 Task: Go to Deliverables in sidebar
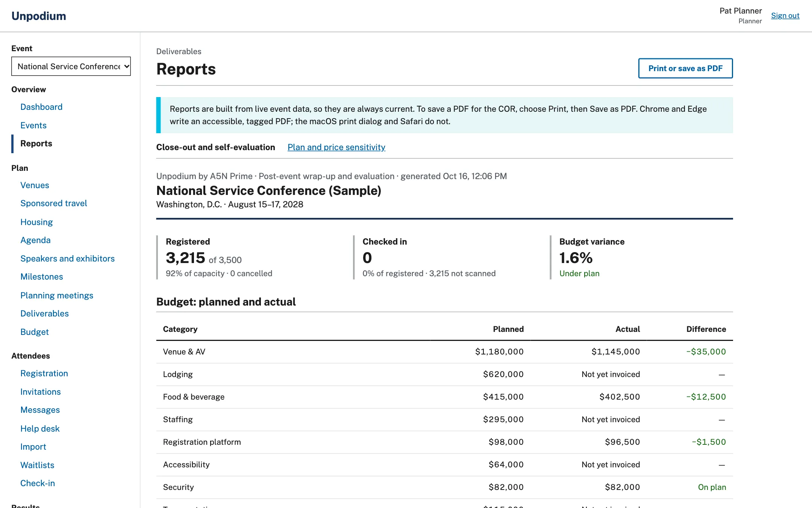44,313
